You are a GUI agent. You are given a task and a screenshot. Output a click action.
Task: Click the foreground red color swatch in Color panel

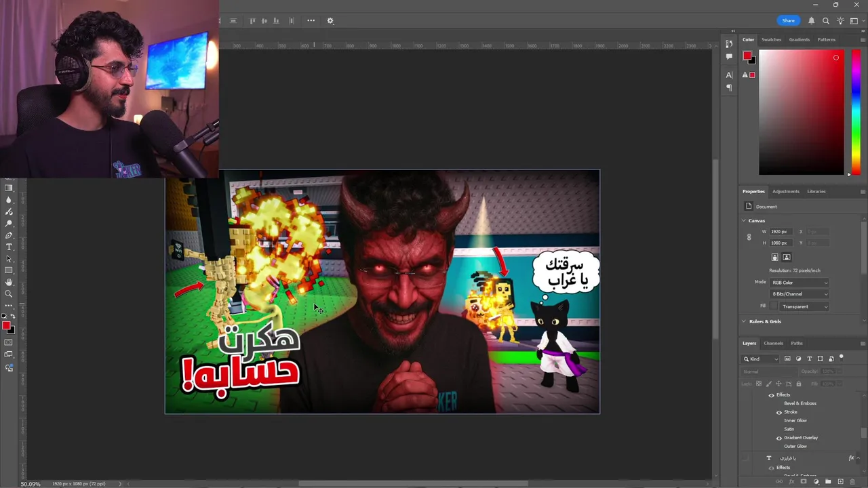(747, 56)
